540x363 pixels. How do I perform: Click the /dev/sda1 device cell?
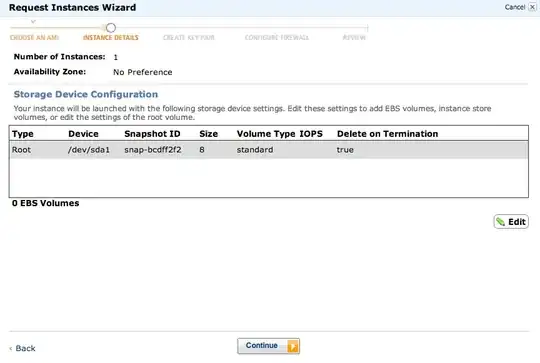89,150
